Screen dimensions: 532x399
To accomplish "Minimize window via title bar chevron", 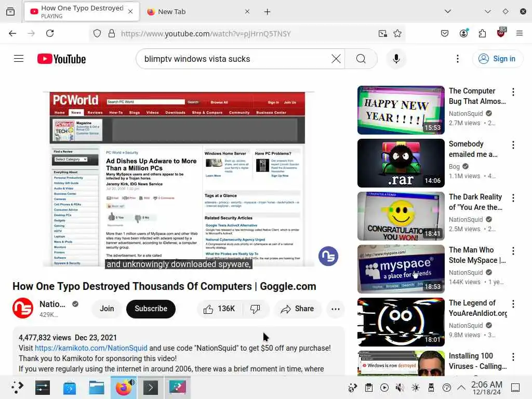I will [488, 11].
